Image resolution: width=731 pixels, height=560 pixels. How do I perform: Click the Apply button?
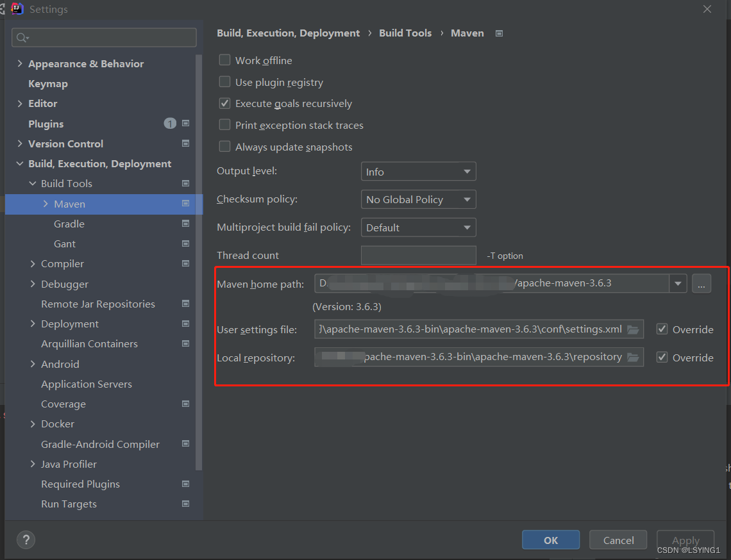coord(685,540)
